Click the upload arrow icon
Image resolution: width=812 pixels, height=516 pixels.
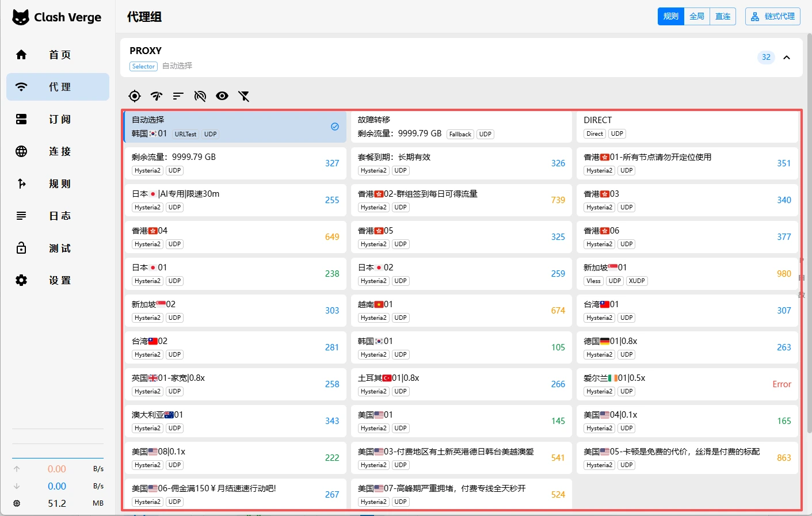[17, 469]
